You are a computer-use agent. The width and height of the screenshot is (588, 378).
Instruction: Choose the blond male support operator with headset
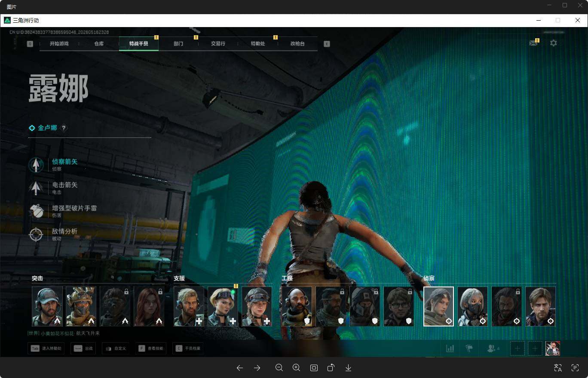[x=189, y=307]
